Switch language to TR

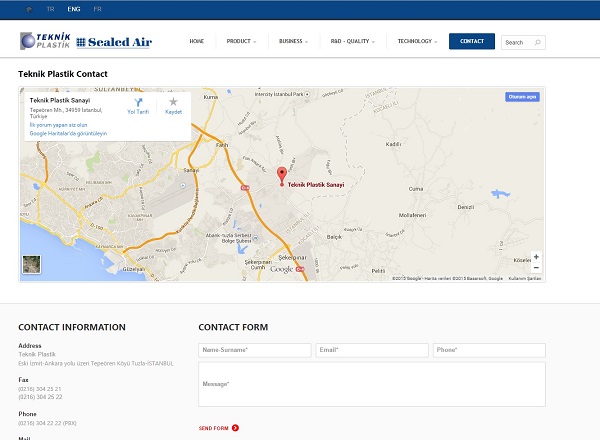coord(51,9)
